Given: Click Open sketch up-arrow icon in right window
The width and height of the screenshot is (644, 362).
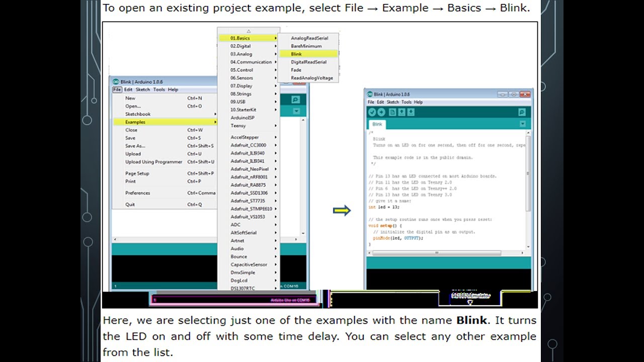Looking at the screenshot, I should pos(402,112).
